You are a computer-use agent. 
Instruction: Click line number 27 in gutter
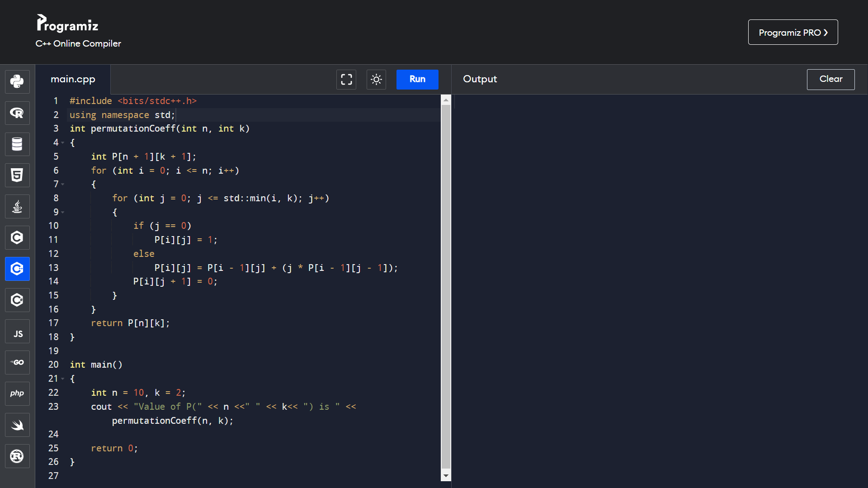click(53, 476)
